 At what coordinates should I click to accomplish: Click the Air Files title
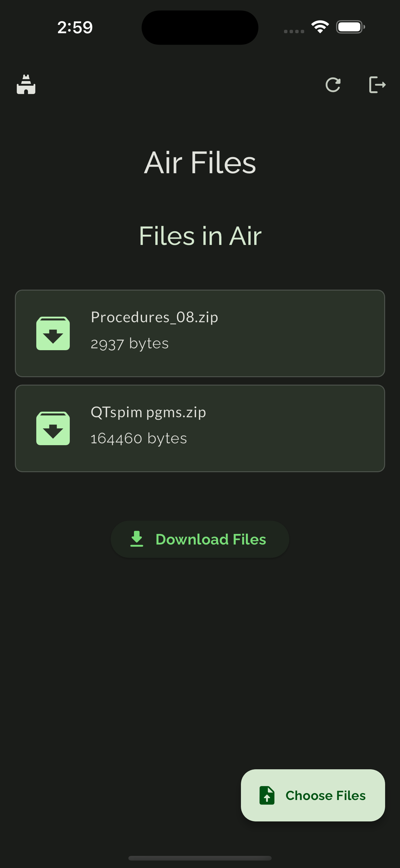click(200, 163)
